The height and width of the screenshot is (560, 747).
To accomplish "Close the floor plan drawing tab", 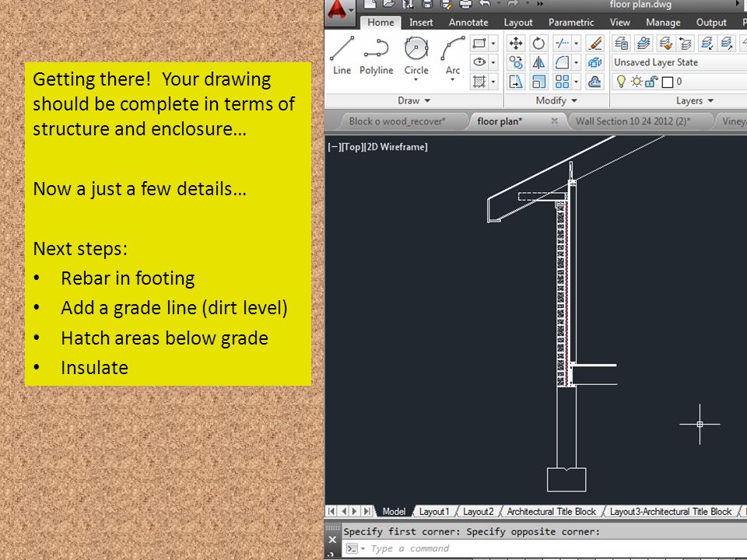I will pyautogui.click(x=554, y=121).
